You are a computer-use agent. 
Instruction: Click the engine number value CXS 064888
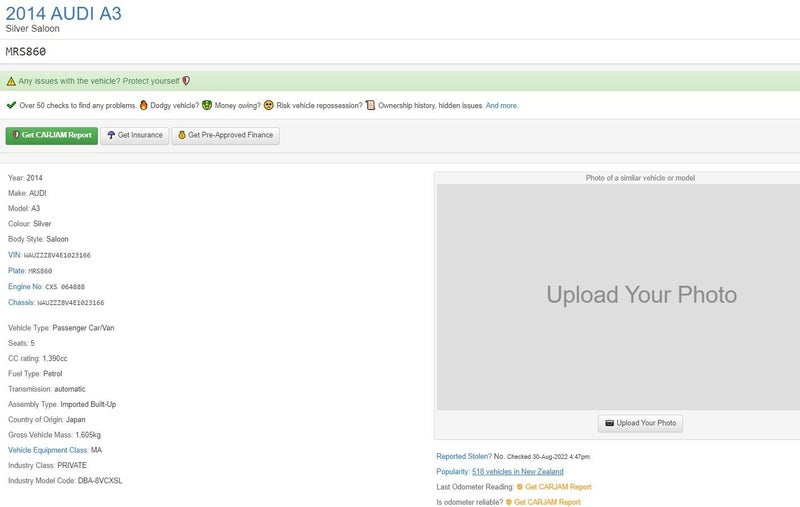(x=65, y=287)
